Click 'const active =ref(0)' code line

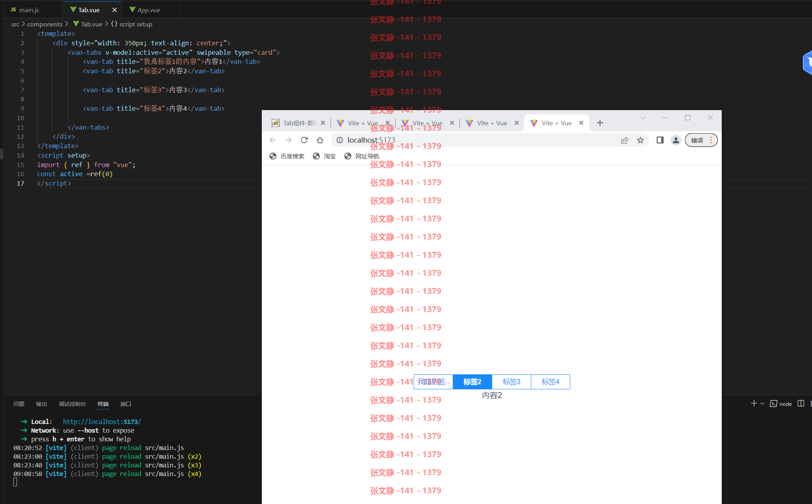(x=75, y=174)
